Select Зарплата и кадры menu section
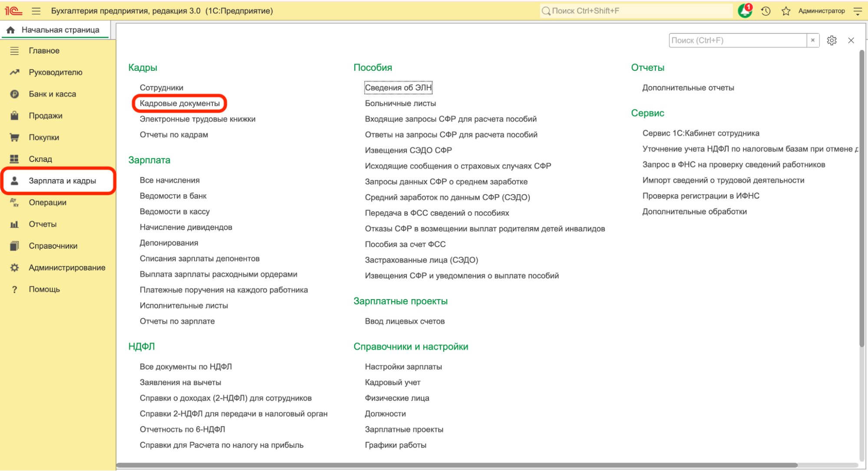The width and height of the screenshot is (868, 471). [62, 181]
